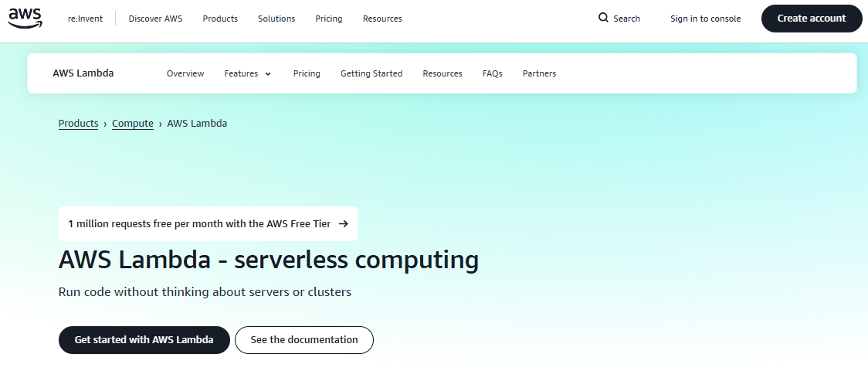
Task: Click the Run code without thinking subtitle
Action: coord(205,291)
